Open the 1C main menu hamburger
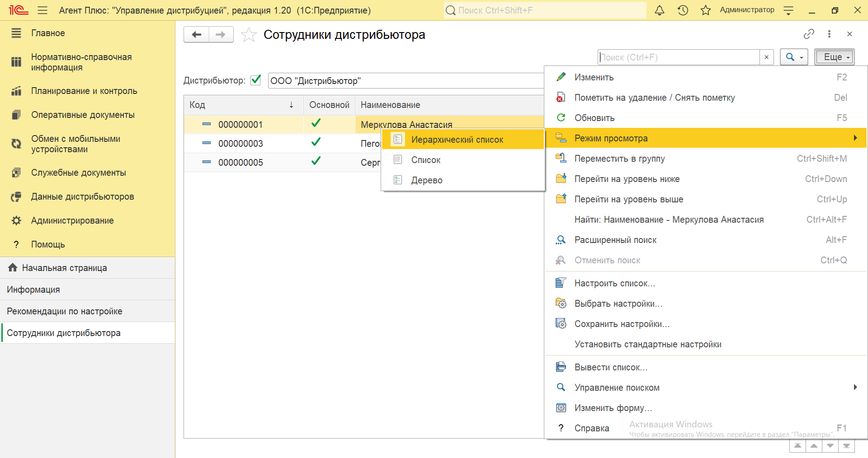 coord(42,10)
